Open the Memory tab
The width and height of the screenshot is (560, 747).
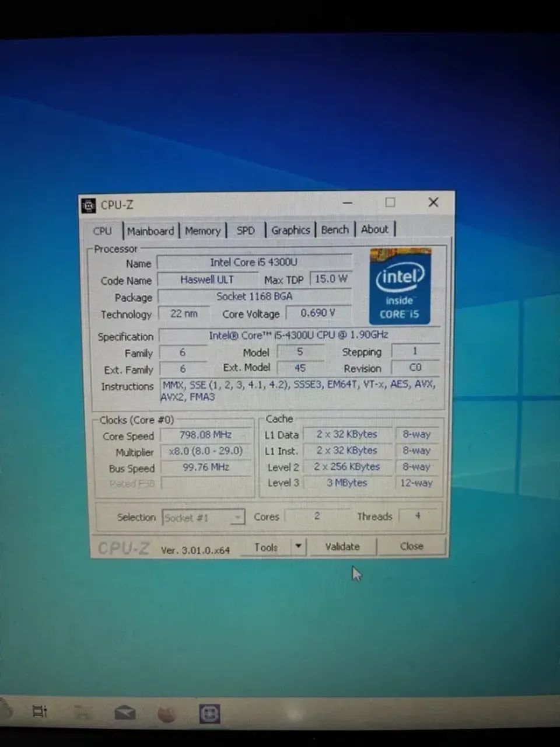202,231
